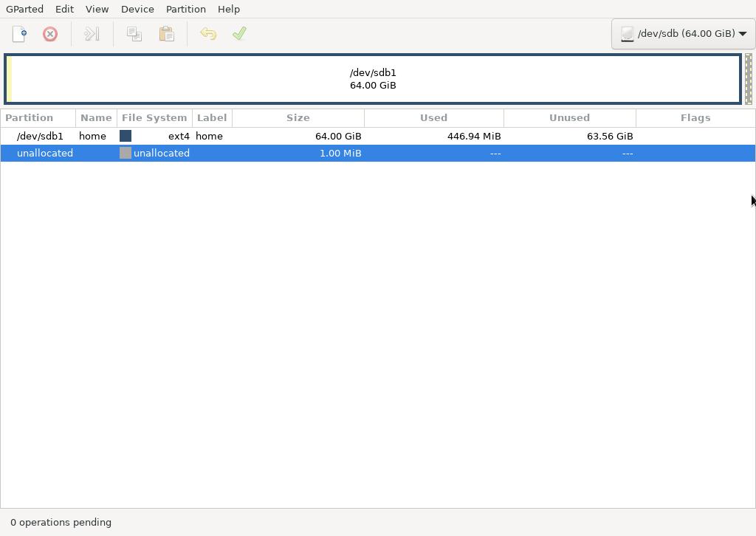Click the Delete partition icon
The image size is (756, 536).
[50, 34]
